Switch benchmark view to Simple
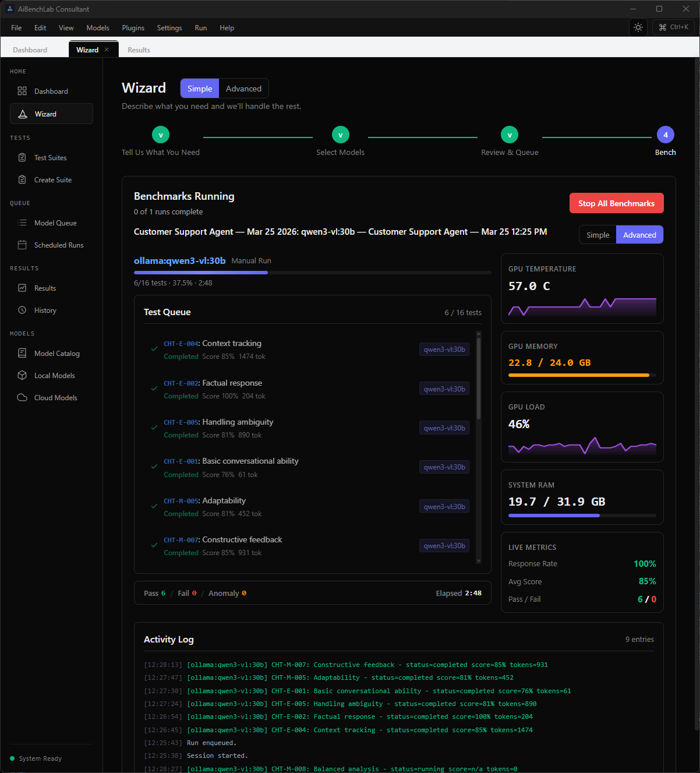 click(x=597, y=234)
